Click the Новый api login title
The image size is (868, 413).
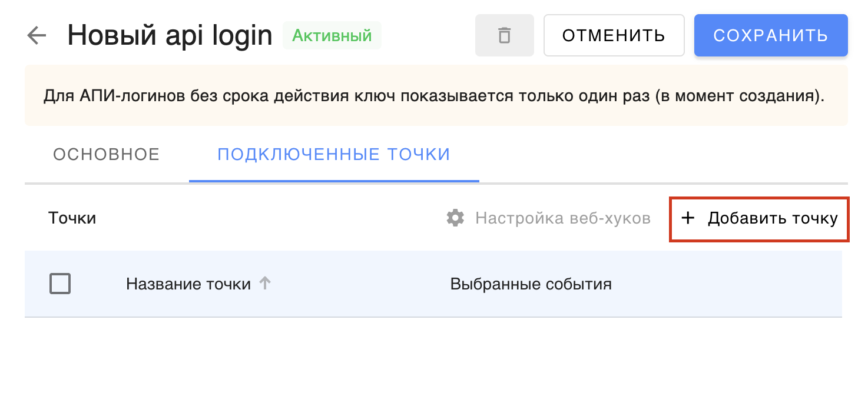[170, 36]
